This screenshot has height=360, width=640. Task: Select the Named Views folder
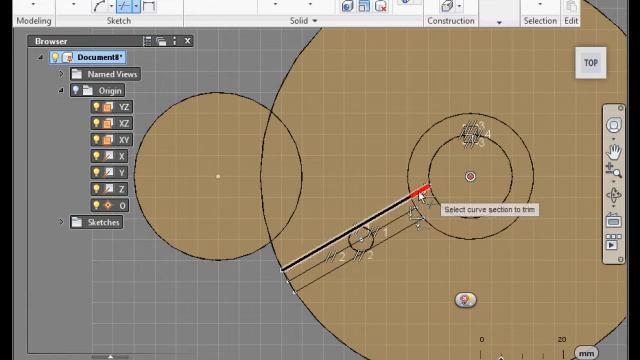pyautogui.click(x=105, y=74)
